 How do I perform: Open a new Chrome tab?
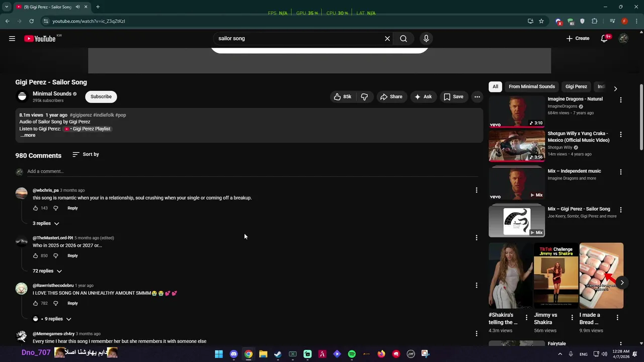(x=98, y=7)
